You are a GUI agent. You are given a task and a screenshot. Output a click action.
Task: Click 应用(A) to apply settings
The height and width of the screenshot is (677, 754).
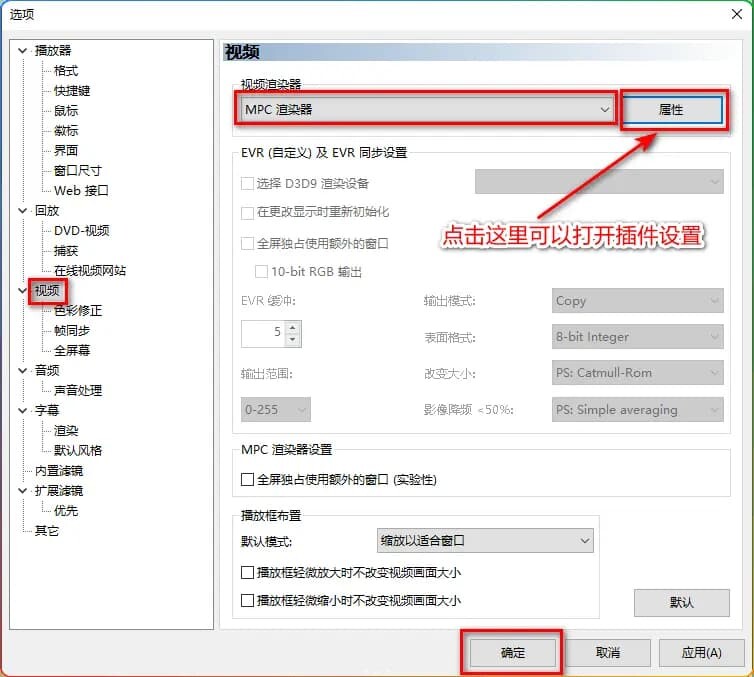point(701,652)
